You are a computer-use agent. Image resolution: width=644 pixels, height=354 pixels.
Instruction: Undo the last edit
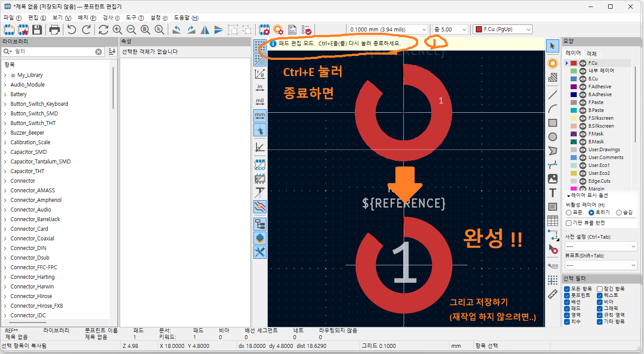72,30
